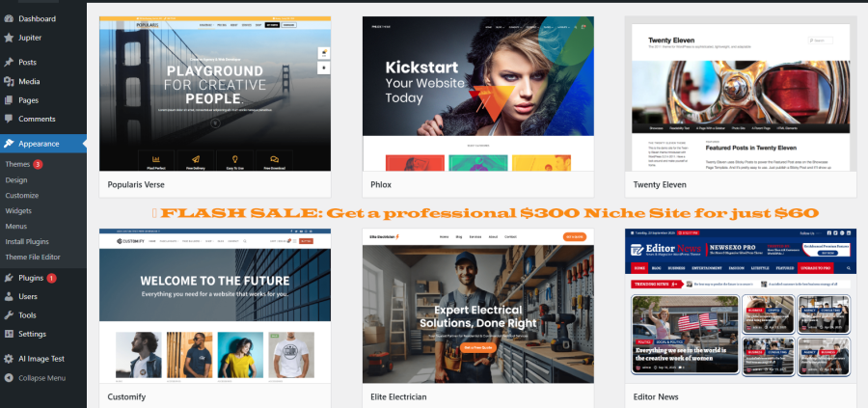Select the Elite Electrician theme screenshot
This screenshot has width=868, height=408.
pyautogui.click(x=478, y=306)
